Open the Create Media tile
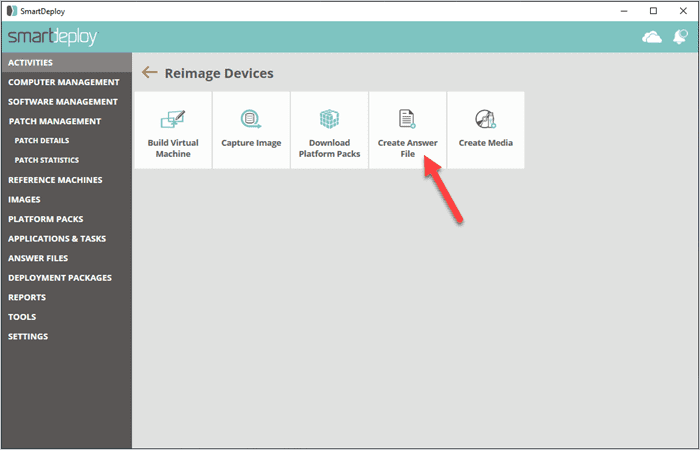Image resolution: width=700 pixels, height=450 pixels. 486,130
